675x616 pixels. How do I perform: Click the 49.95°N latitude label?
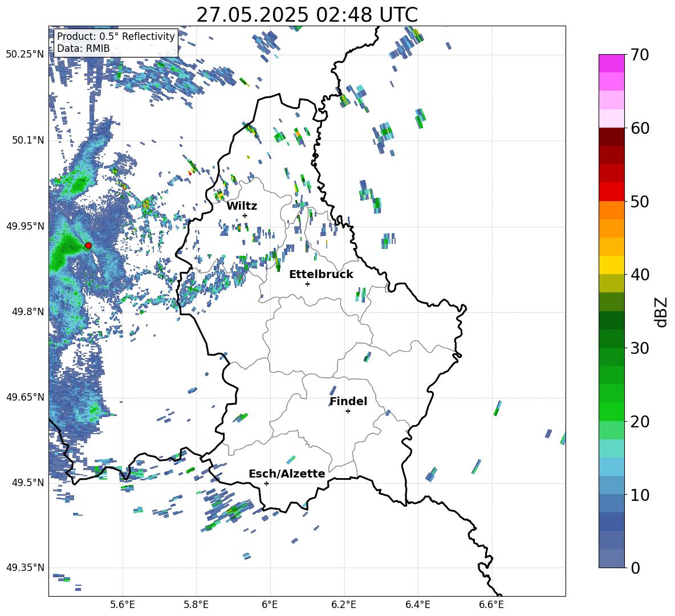point(25,226)
